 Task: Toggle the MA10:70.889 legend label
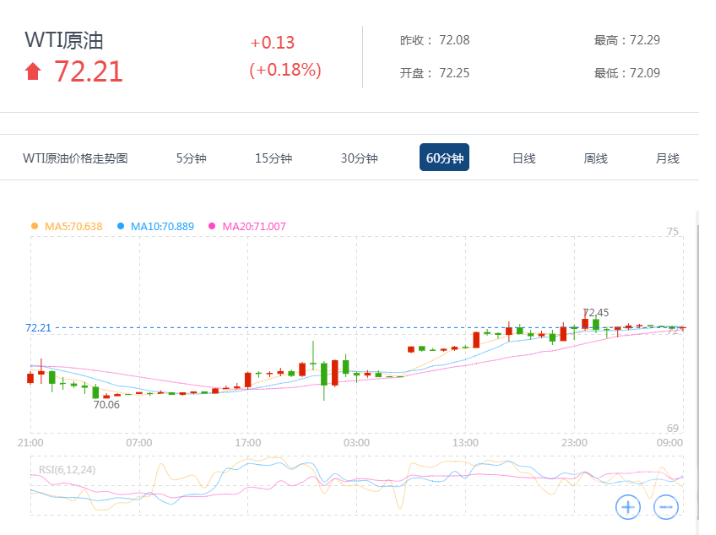click(163, 227)
